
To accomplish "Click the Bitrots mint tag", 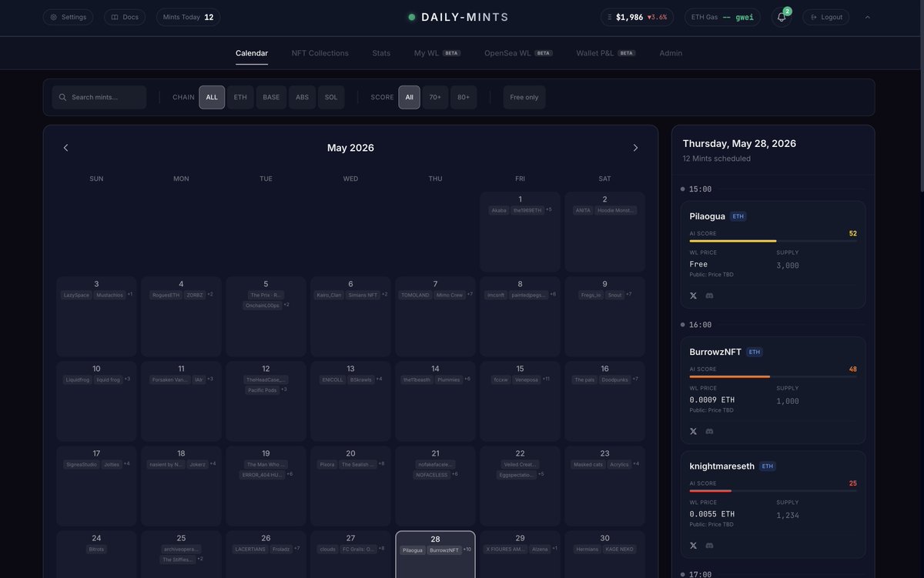I will pos(96,549).
